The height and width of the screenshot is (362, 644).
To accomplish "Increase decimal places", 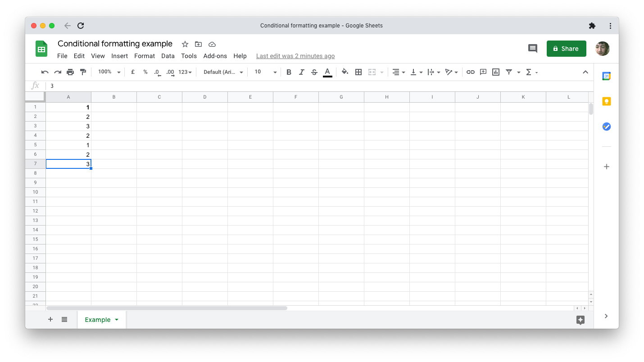I will (x=170, y=72).
